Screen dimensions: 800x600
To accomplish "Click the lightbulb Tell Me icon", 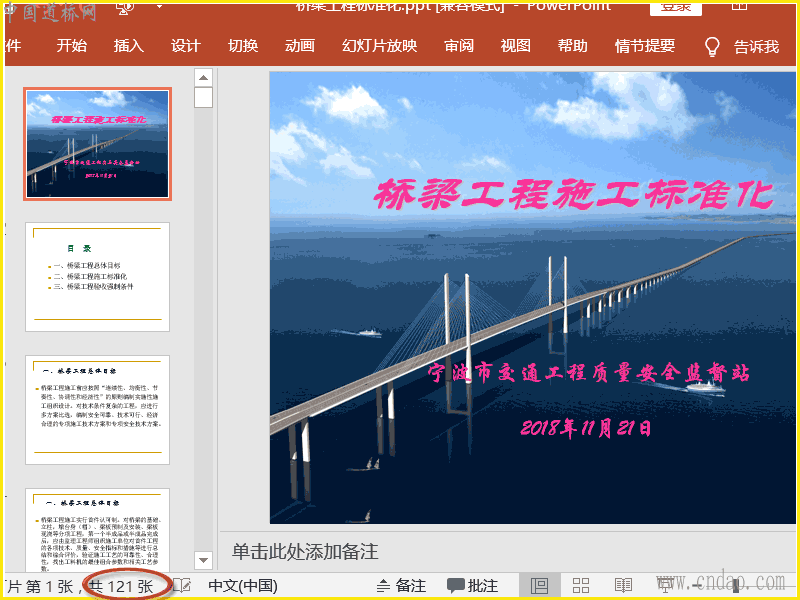I will (712, 46).
